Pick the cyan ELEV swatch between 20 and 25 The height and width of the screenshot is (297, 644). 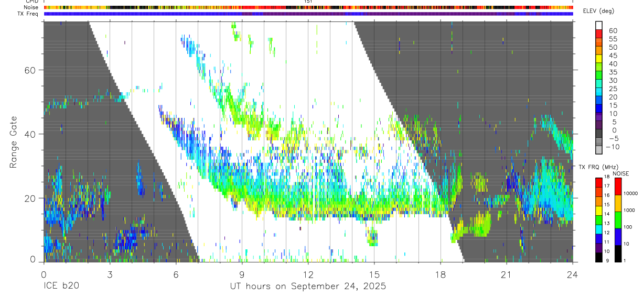pyautogui.click(x=599, y=92)
